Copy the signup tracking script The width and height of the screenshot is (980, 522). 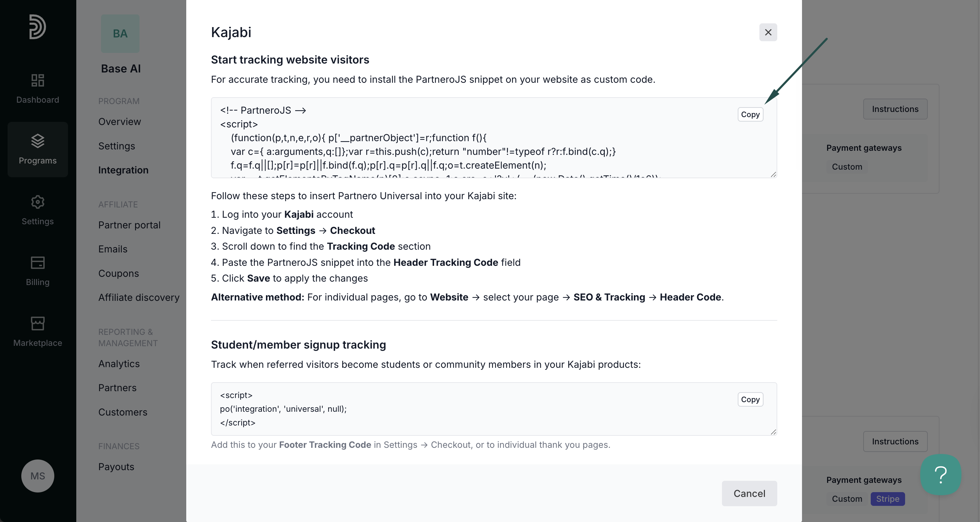coord(750,400)
